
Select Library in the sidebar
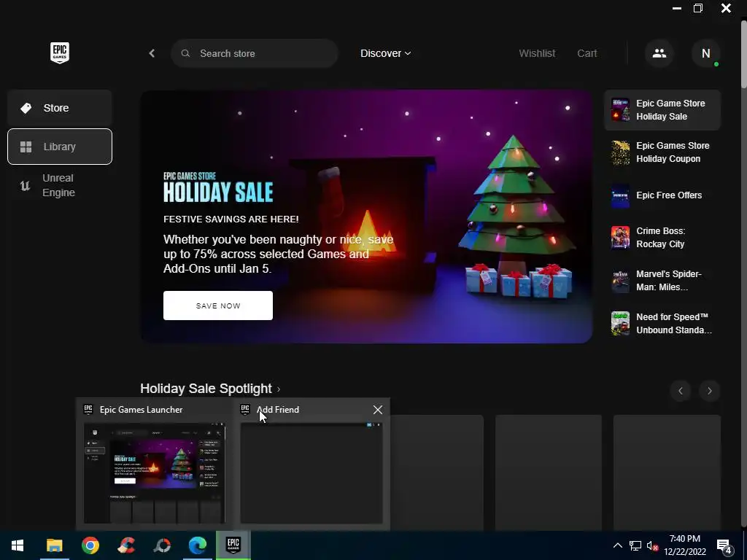[x=60, y=147]
